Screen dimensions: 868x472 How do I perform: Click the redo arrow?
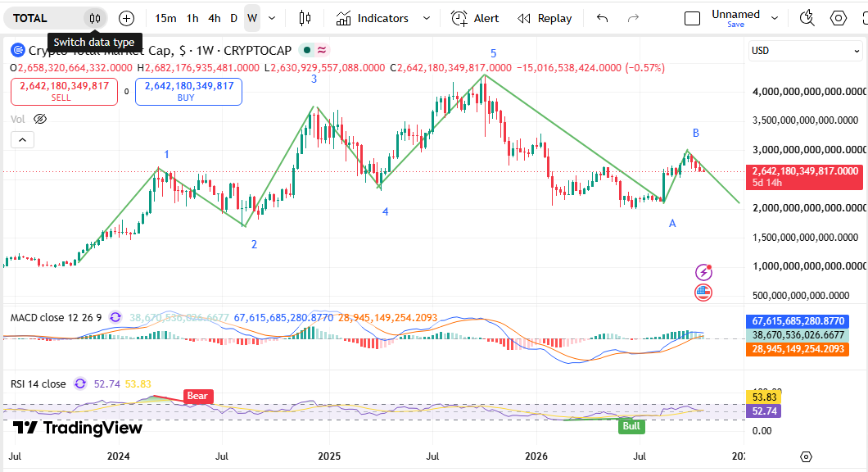pos(633,18)
